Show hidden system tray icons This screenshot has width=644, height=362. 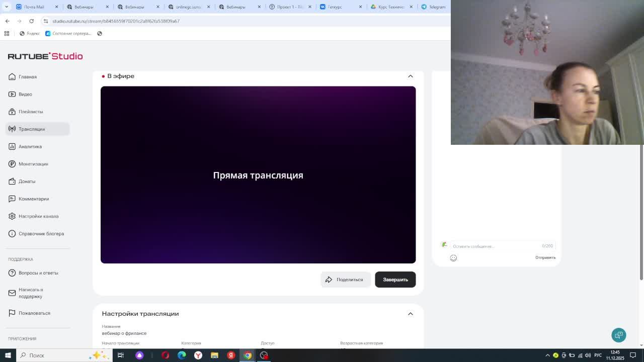coord(547,355)
